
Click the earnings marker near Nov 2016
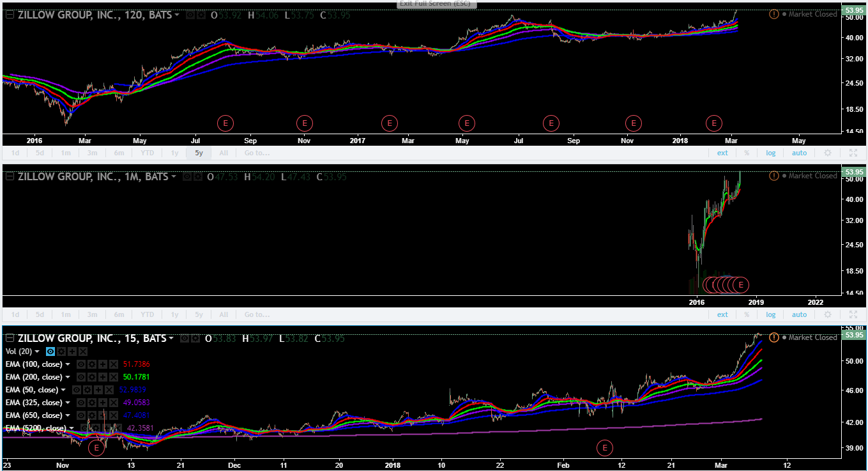pyautogui.click(x=305, y=122)
